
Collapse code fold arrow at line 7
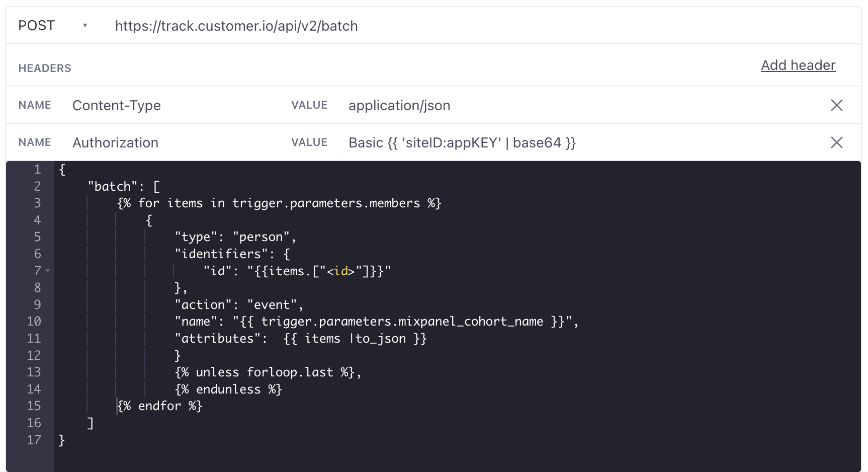tap(48, 271)
